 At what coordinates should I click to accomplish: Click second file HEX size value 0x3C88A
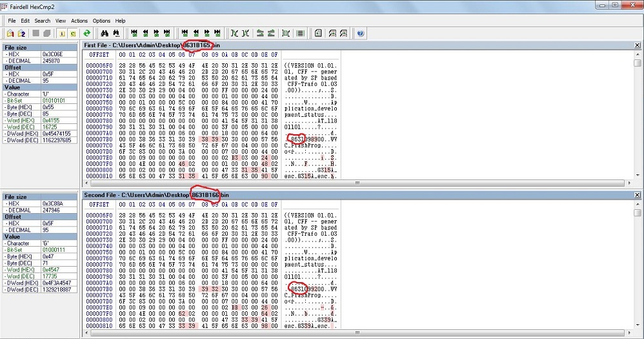click(x=59, y=203)
